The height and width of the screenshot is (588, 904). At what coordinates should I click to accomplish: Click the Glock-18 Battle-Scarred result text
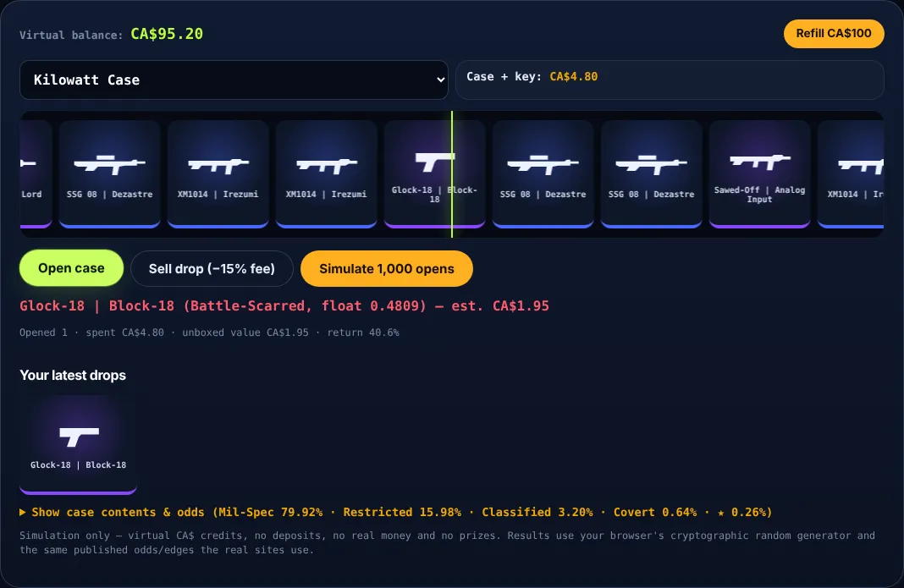(x=284, y=306)
